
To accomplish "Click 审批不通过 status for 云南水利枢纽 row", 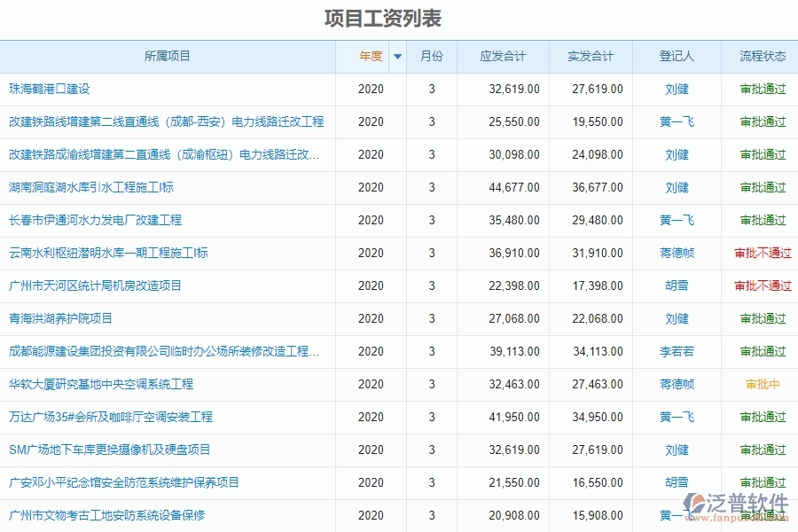I will [x=762, y=253].
